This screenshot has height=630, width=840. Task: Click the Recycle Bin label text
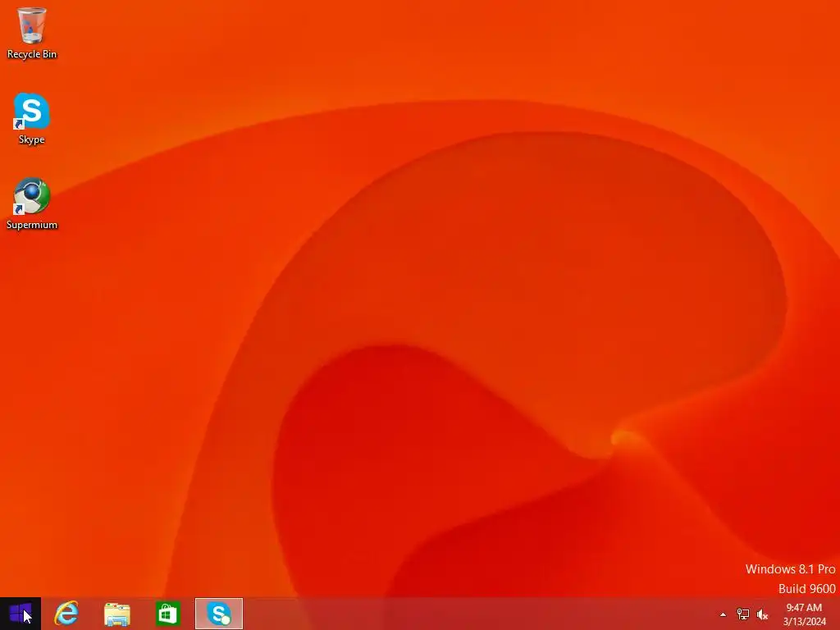(x=32, y=54)
